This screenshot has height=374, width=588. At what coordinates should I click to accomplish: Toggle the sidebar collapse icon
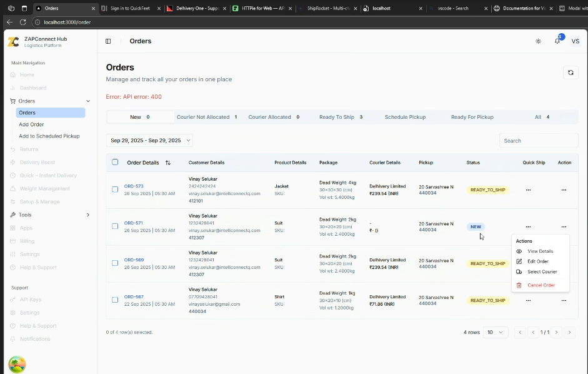point(108,41)
